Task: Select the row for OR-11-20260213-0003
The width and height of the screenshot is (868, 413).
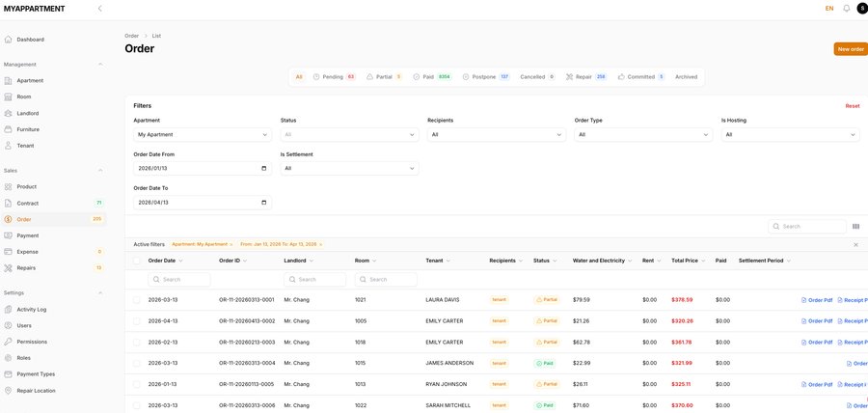Action: coord(137,343)
